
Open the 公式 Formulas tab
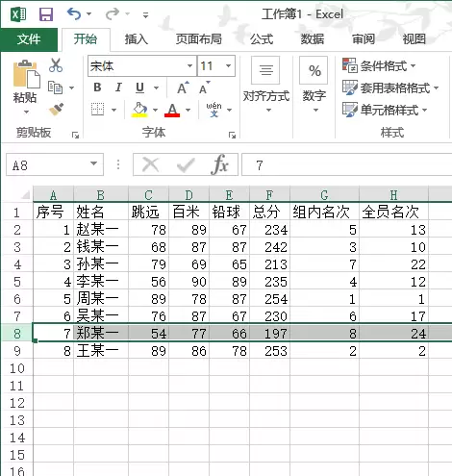point(262,39)
